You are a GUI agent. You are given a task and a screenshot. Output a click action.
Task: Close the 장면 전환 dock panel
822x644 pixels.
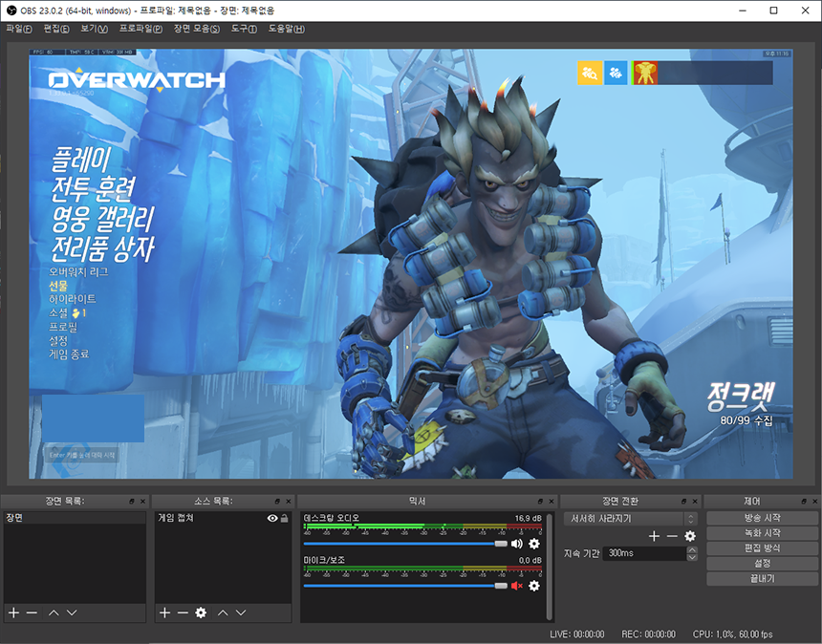tap(695, 502)
